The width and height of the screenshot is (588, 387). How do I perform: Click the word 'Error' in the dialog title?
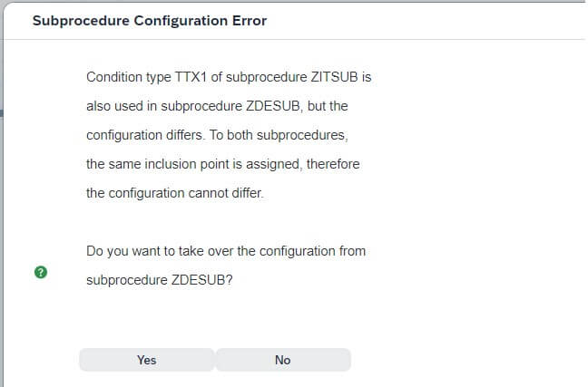point(250,21)
